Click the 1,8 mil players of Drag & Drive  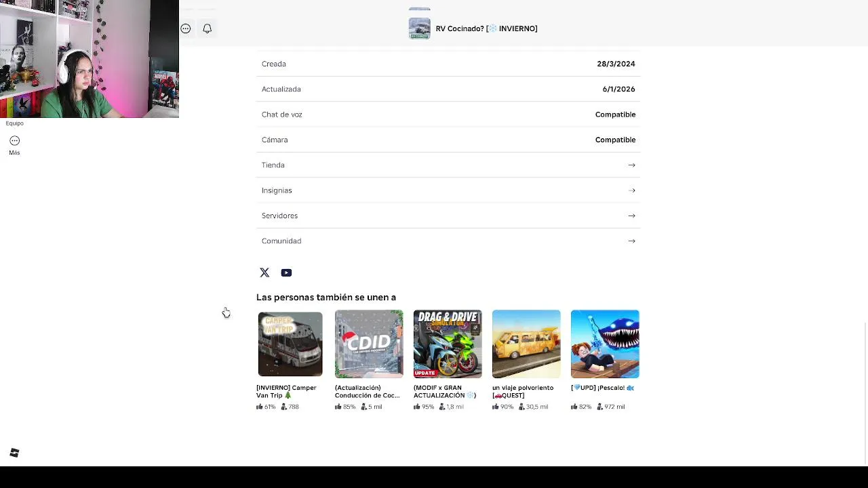[452, 407]
